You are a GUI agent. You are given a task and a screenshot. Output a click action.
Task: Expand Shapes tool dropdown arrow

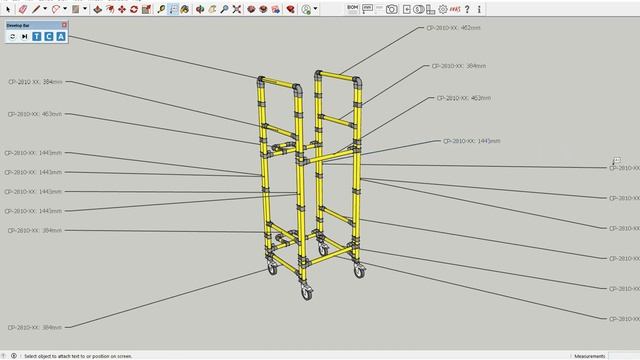click(x=85, y=9)
